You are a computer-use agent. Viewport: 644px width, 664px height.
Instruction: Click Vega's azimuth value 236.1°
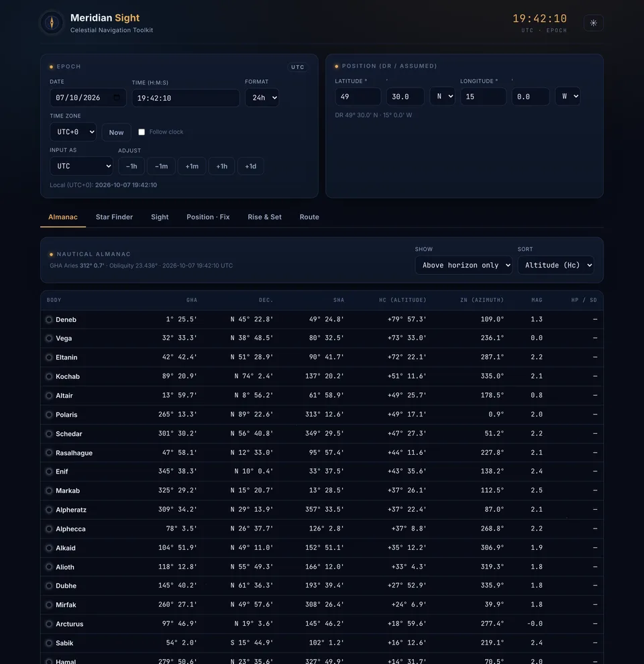click(492, 338)
